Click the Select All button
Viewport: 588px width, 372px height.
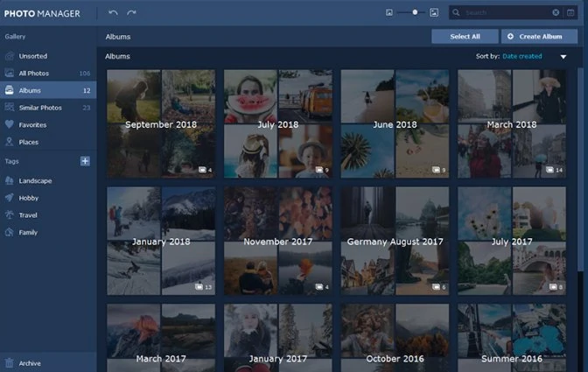click(x=465, y=37)
